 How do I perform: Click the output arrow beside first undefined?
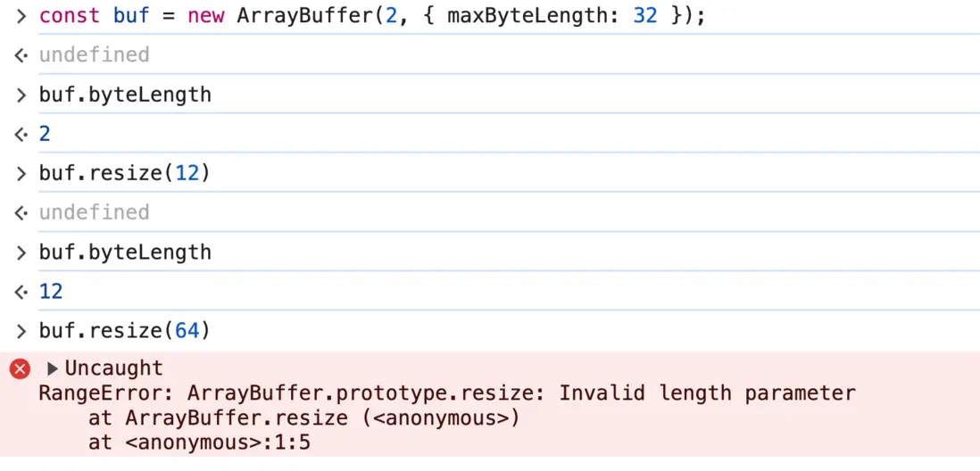(x=21, y=55)
